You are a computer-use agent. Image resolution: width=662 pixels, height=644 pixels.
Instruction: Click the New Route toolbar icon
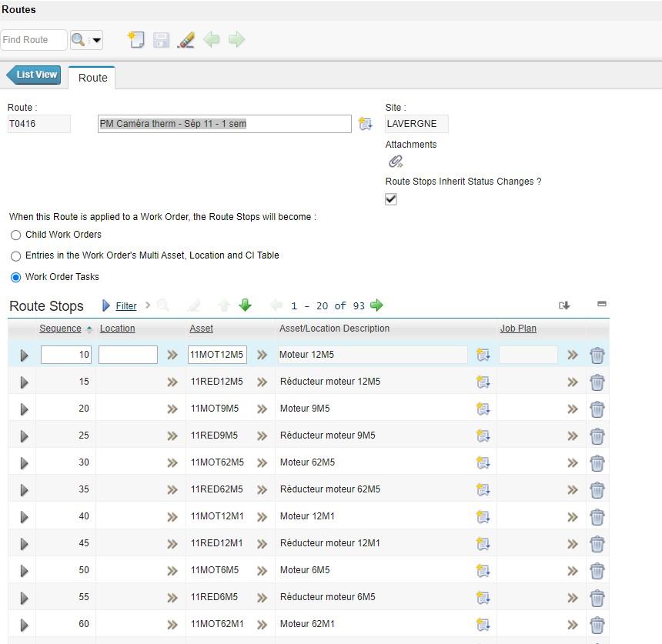(x=135, y=40)
